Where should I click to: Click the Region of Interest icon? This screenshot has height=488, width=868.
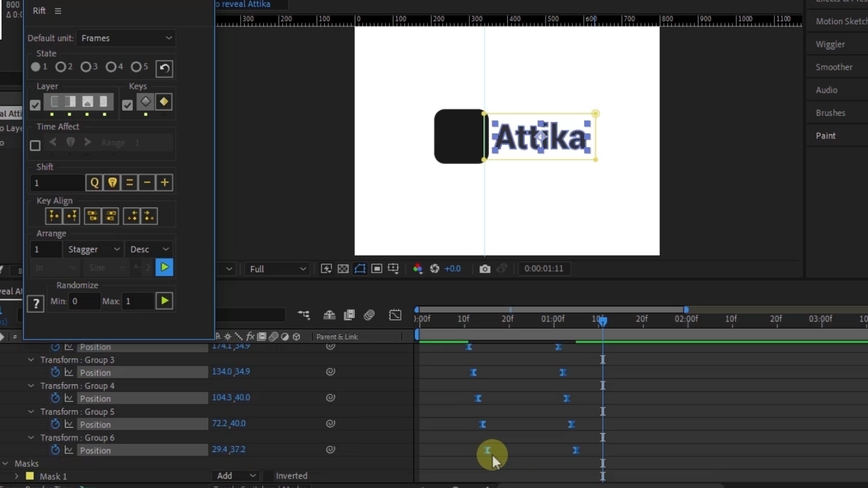tap(377, 268)
